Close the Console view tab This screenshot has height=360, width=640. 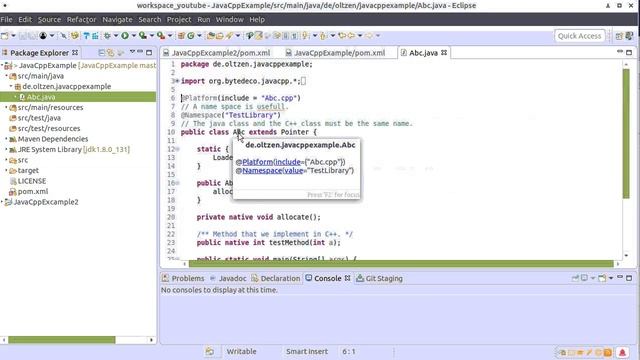[347, 278]
